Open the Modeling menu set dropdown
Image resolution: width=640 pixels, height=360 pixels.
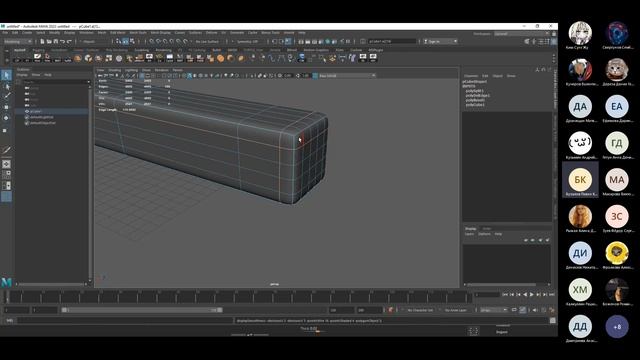point(18,41)
